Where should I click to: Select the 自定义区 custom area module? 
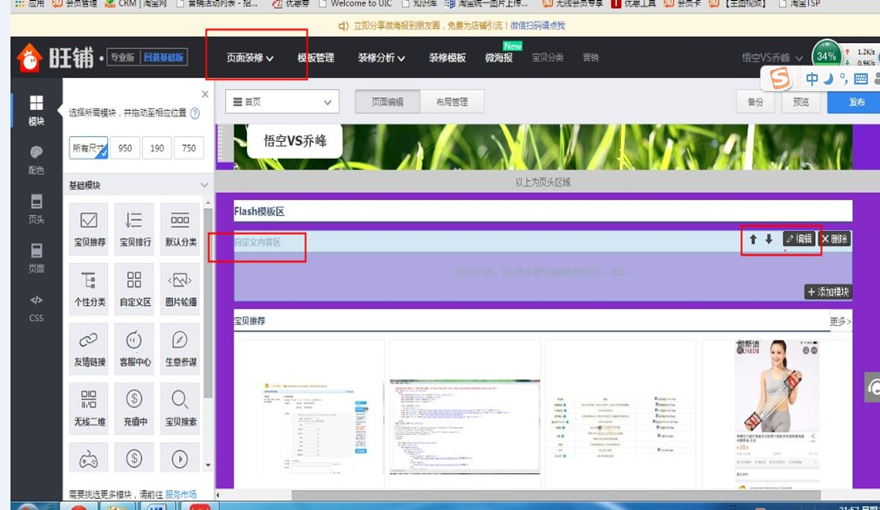point(135,289)
